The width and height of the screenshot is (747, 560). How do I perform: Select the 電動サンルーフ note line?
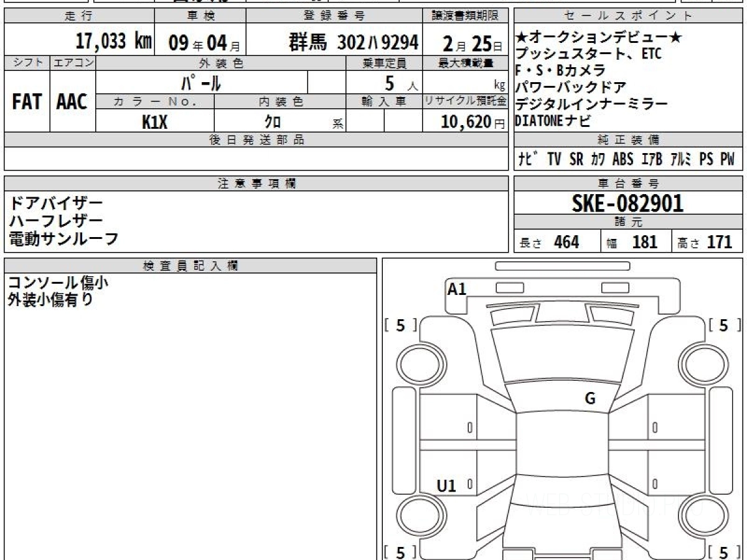(63, 239)
